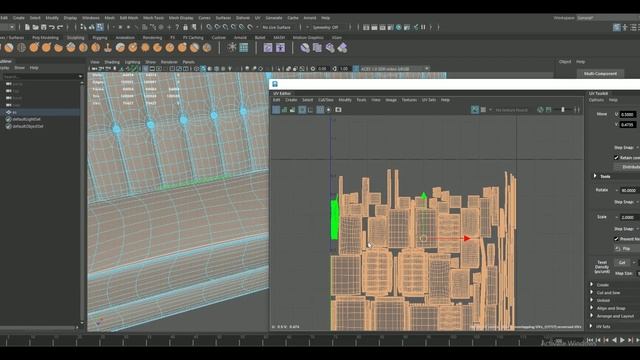Click the play backwards button

[x=614, y=340]
